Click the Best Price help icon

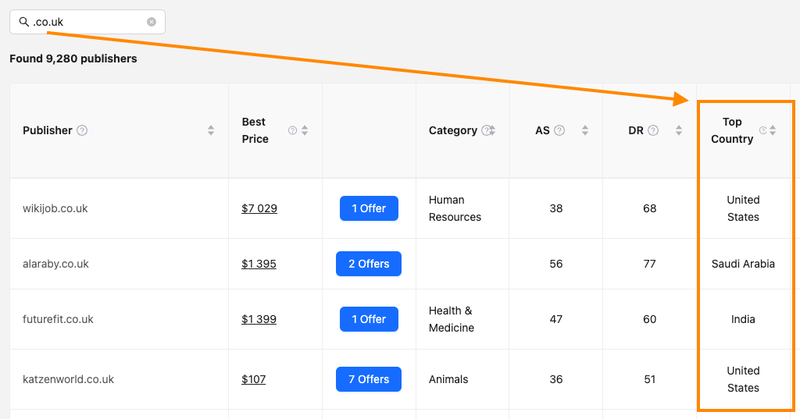(x=293, y=131)
